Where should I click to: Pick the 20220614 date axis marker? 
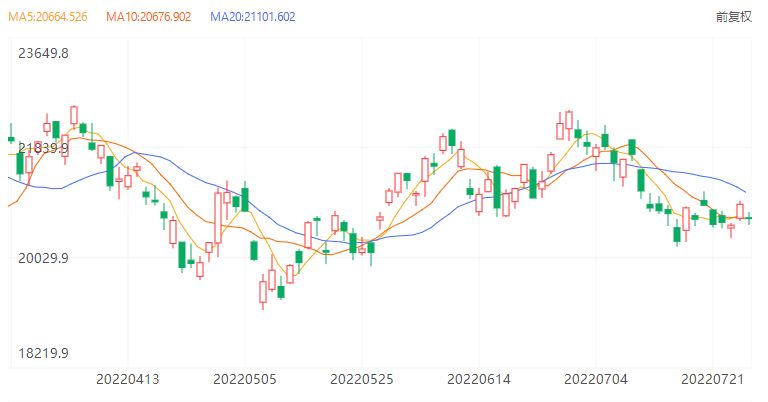tap(479, 380)
